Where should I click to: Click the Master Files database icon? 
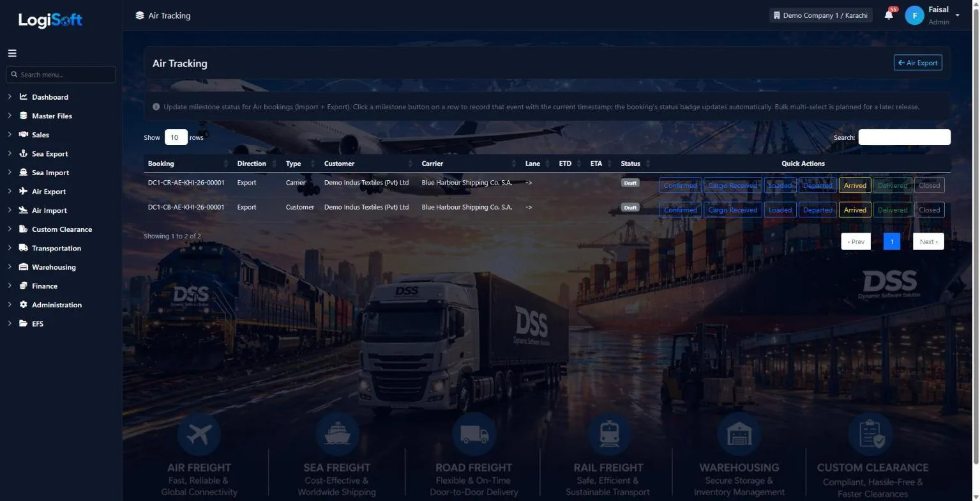coord(24,116)
